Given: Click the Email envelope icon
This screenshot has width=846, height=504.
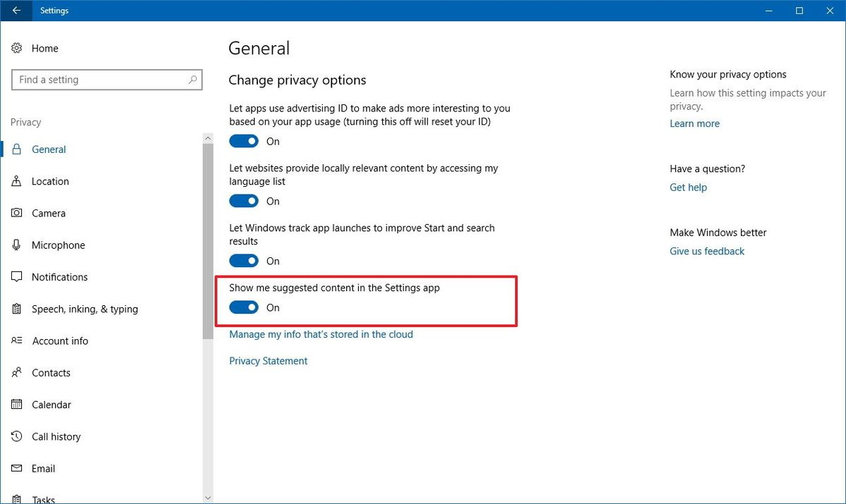Looking at the screenshot, I should pyautogui.click(x=17, y=468).
